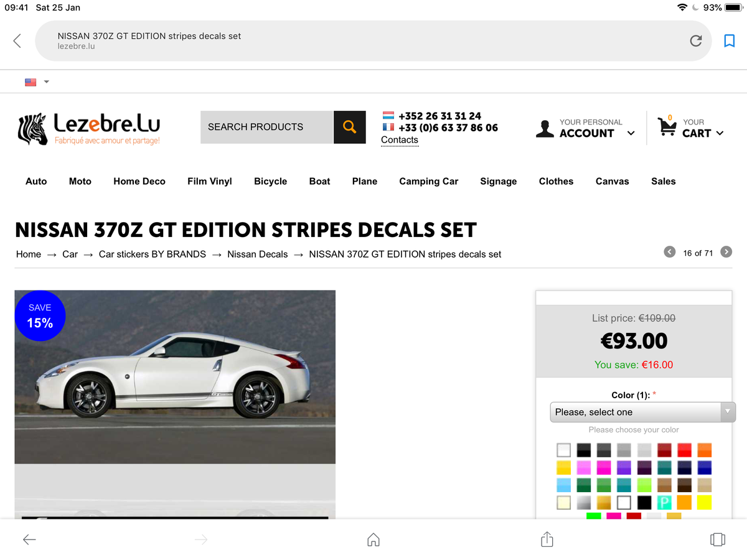Click the €93.00 sale price
The height and width of the screenshot is (560, 747).
coord(634,341)
